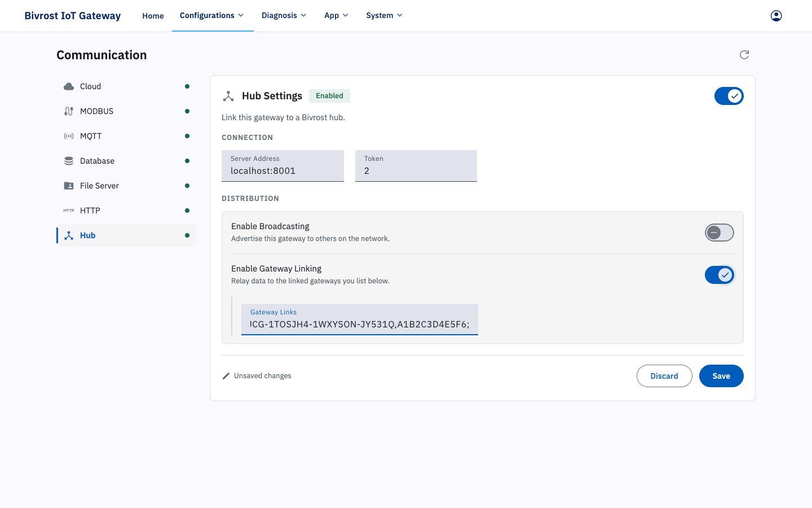Expand the System dropdown menu
The height and width of the screenshot is (508, 812).
[385, 15]
